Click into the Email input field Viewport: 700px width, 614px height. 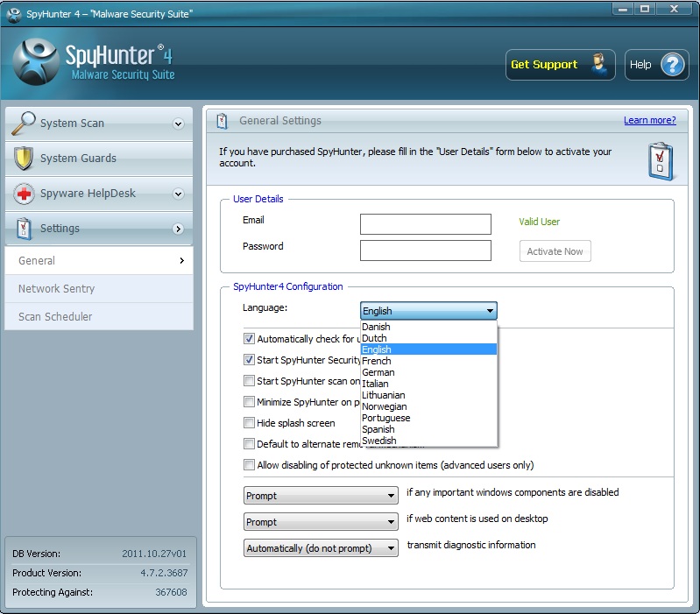point(425,224)
